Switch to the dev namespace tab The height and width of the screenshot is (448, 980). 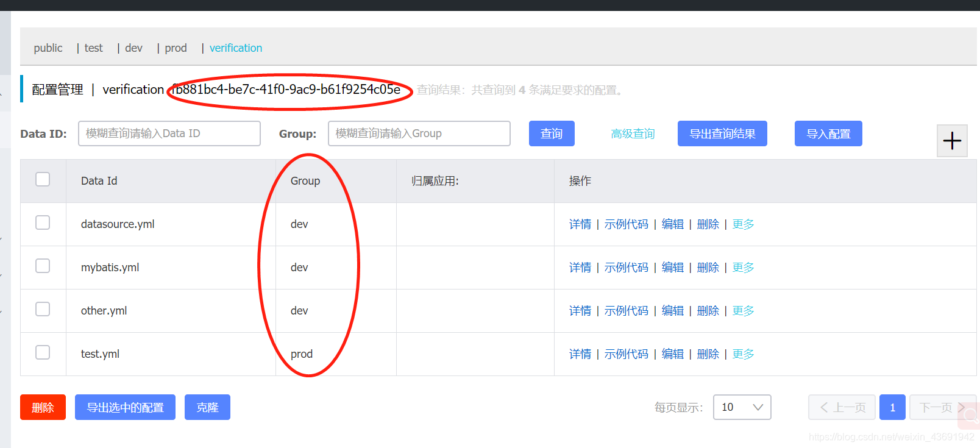[133, 48]
